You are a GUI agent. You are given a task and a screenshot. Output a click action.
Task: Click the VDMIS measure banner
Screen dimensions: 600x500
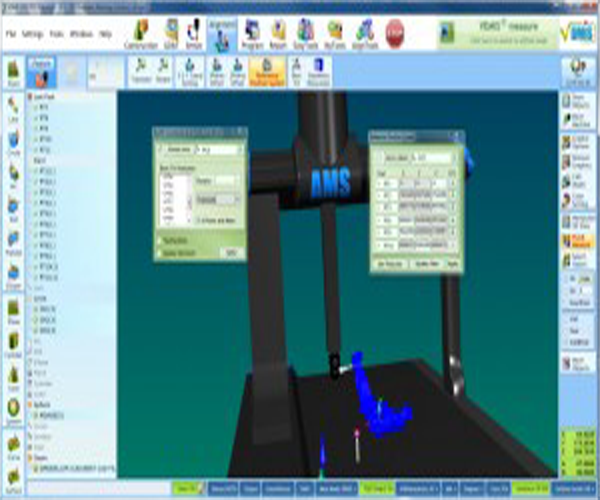pyautogui.click(x=496, y=33)
